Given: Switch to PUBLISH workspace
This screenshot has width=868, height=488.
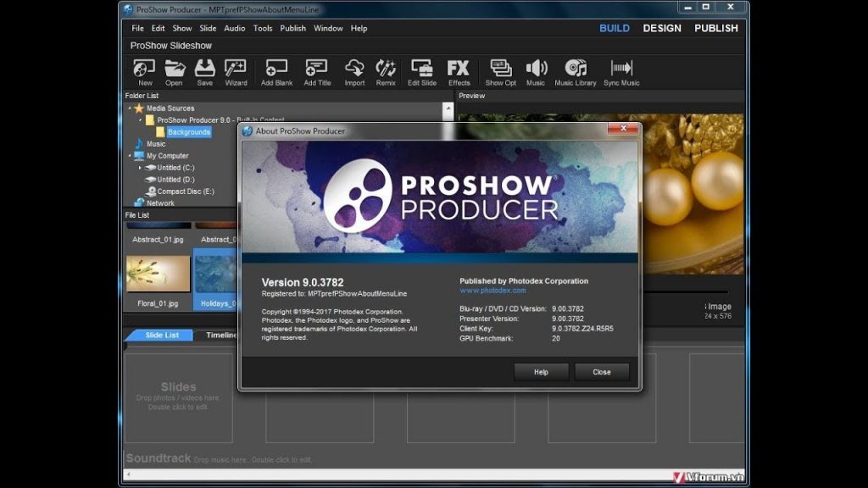Looking at the screenshot, I should pyautogui.click(x=715, y=28).
